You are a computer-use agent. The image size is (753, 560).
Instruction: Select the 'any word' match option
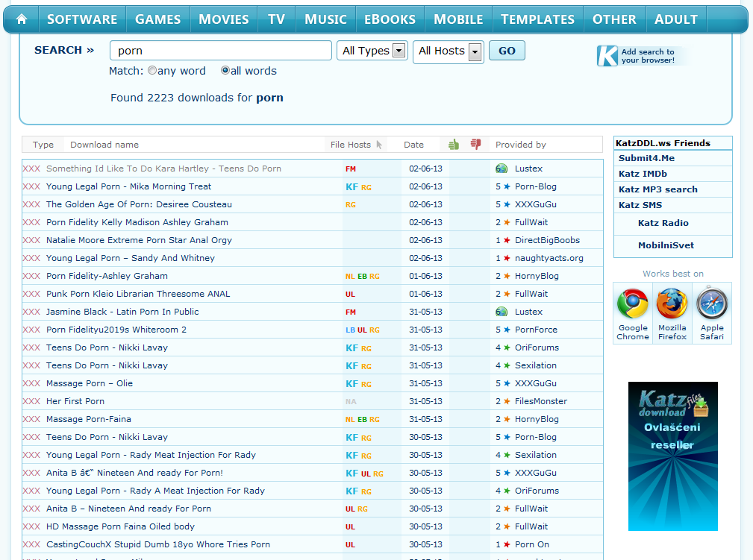(152, 71)
